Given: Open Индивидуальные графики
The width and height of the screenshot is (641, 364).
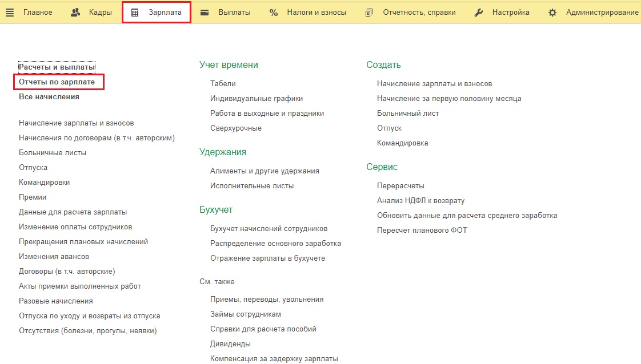Looking at the screenshot, I should pos(257,98).
